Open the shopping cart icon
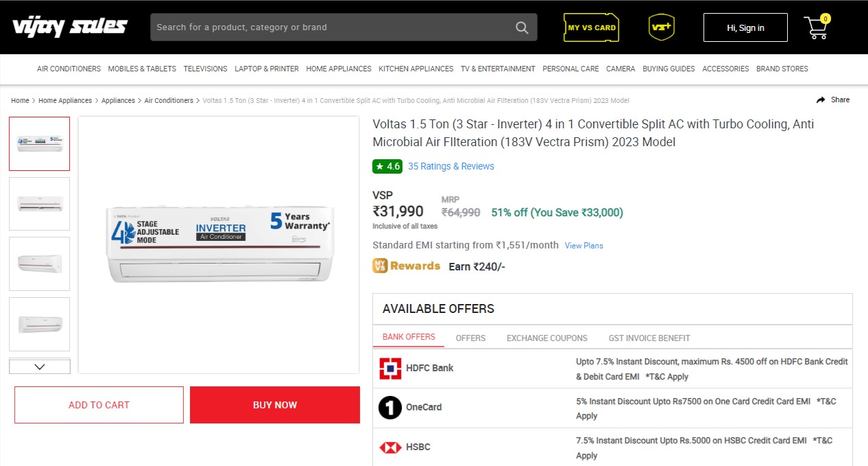 [817, 27]
